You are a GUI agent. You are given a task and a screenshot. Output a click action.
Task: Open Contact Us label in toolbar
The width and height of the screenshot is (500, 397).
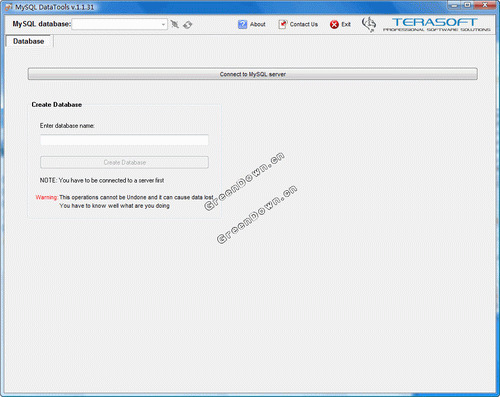304,24
